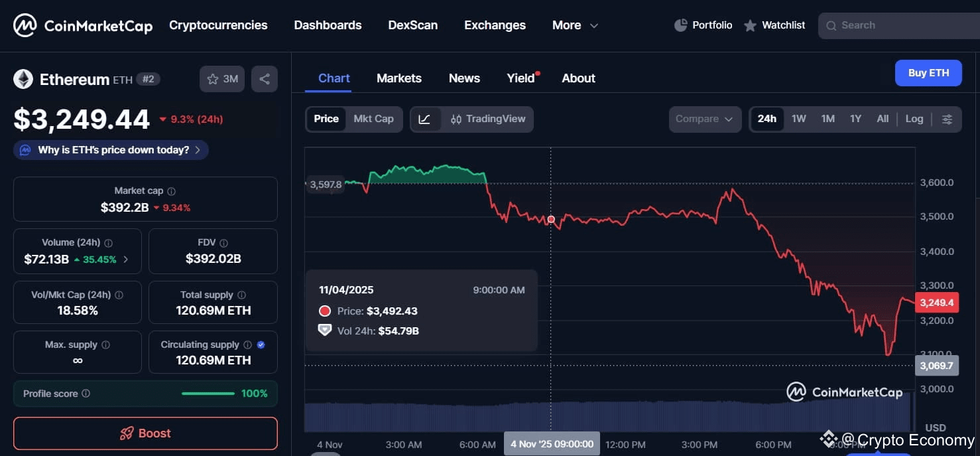
Task: Toggle the Log scale option
Action: tap(914, 119)
